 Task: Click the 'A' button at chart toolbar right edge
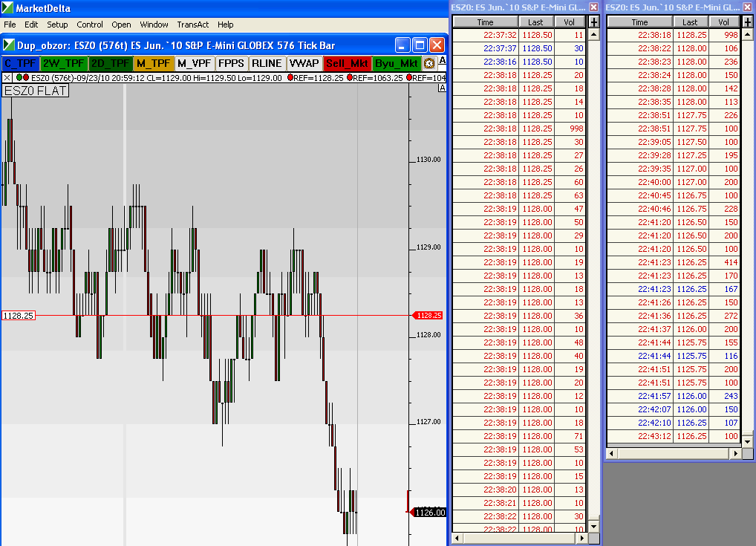[x=443, y=60]
